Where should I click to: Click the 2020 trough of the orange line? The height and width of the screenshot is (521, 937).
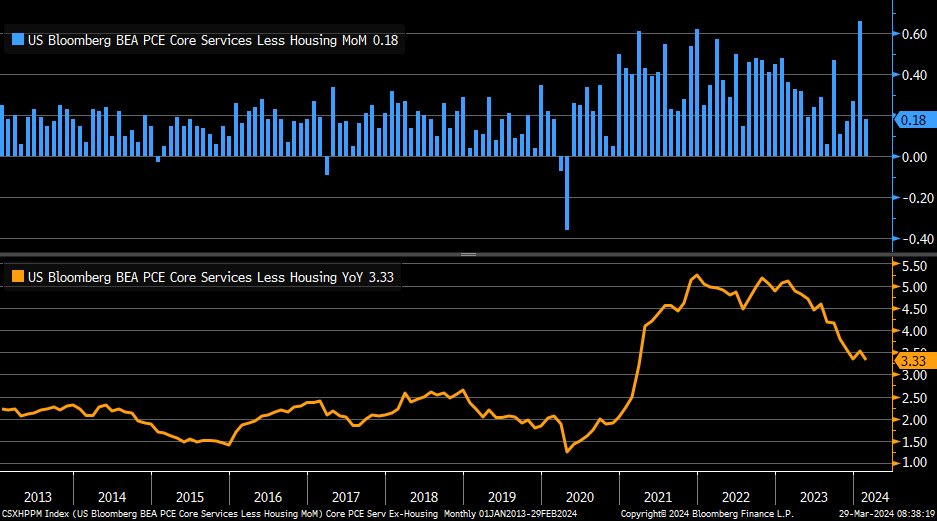point(567,451)
